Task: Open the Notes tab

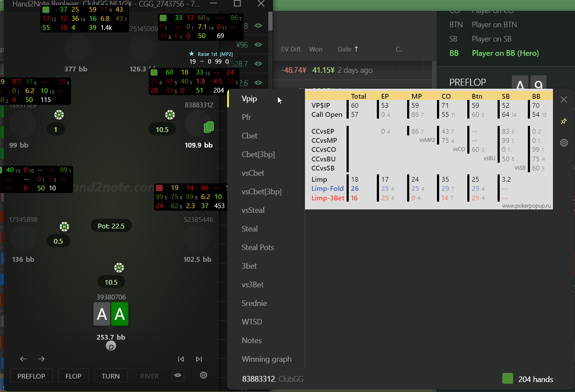Action: pyautogui.click(x=252, y=341)
